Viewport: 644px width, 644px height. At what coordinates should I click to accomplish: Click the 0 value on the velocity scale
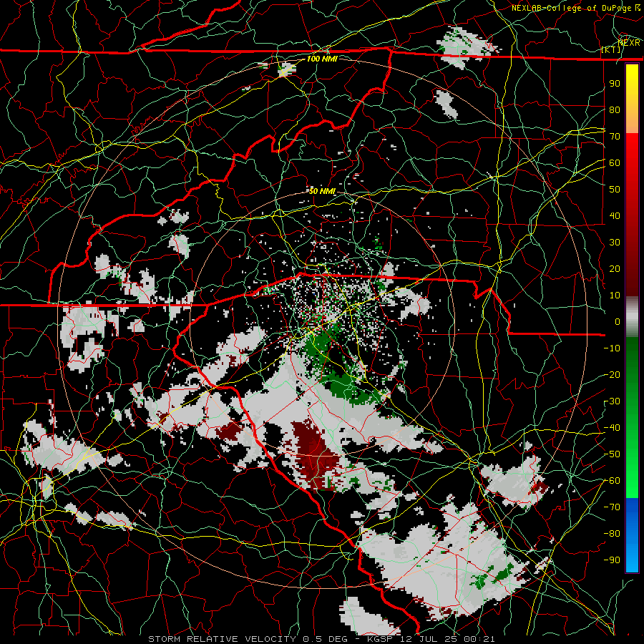tap(618, 322)
